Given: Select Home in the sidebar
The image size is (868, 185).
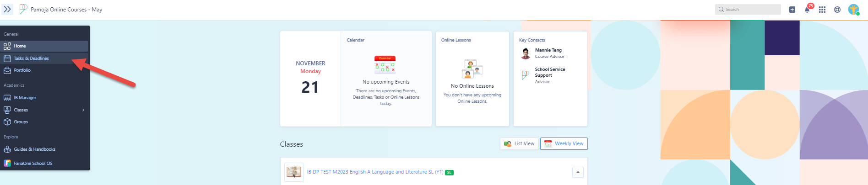Looking at the screenshot, I should (44, 46).
